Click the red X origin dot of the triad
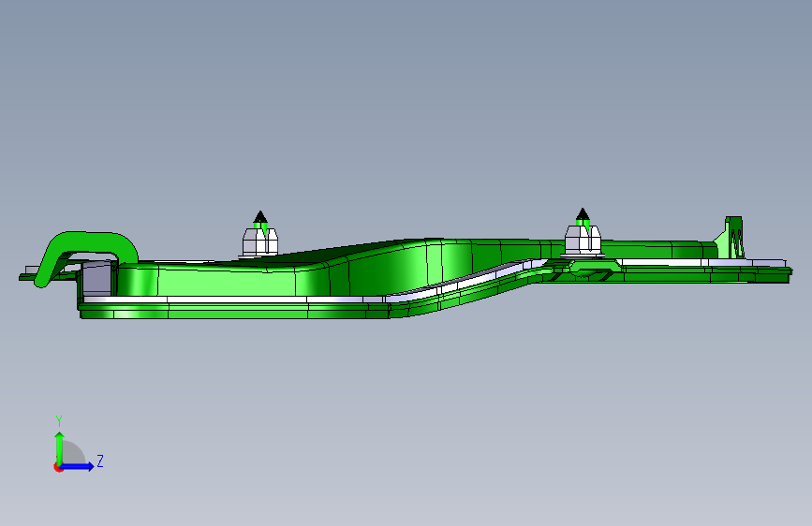This screenshot has width=812, height=526. coord(58,467)
